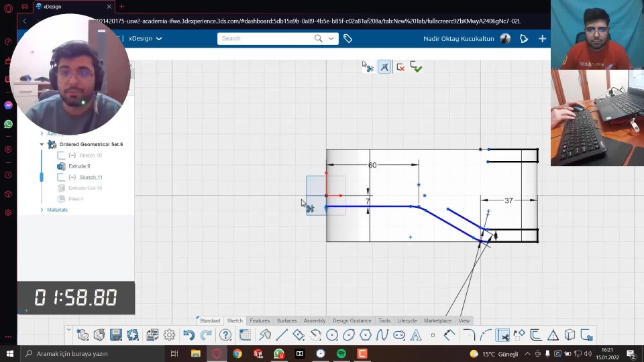Open Nadir Oktay Kucukaltun profile avatar
This screenshot has height=362, width=644.
(x=505, y=39)
